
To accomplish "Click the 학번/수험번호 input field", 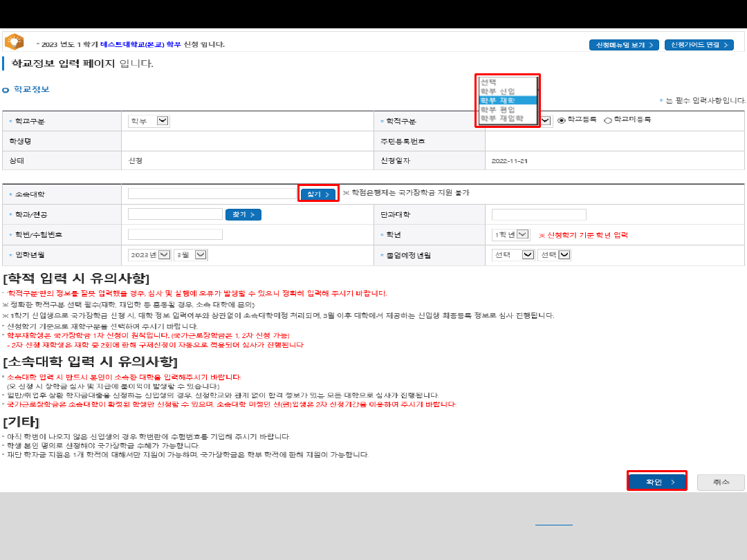I will click(175, 234).
